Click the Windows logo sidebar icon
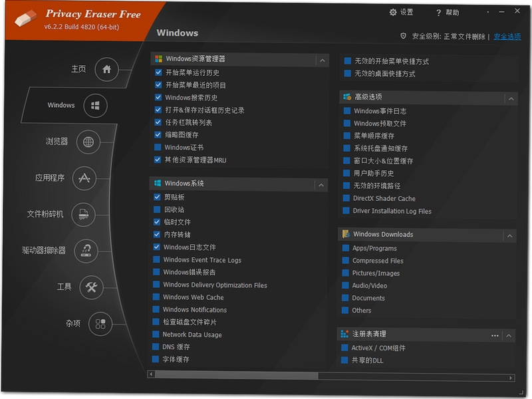 [x=95, y=106]
